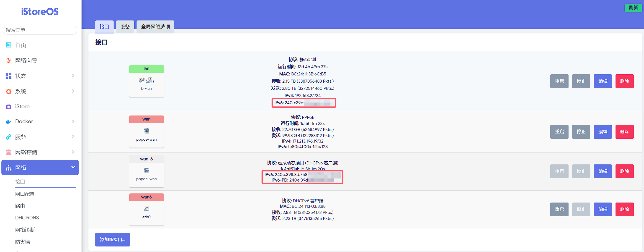
Task: Click the lan MAC BC:24:11:3B:6C:B5 text
Action: [x=303, y=74]
